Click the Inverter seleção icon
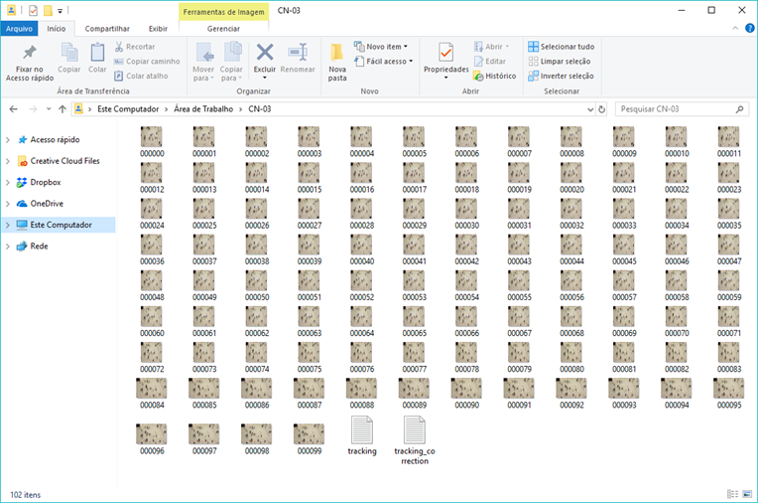This screenshot has height=503, width=758. (533, 76)
